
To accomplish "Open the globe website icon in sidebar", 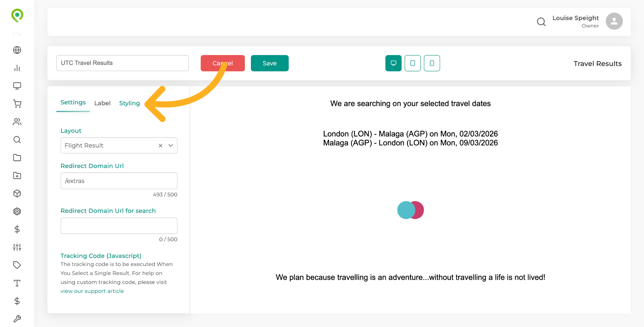I will (x=17, y=50).
